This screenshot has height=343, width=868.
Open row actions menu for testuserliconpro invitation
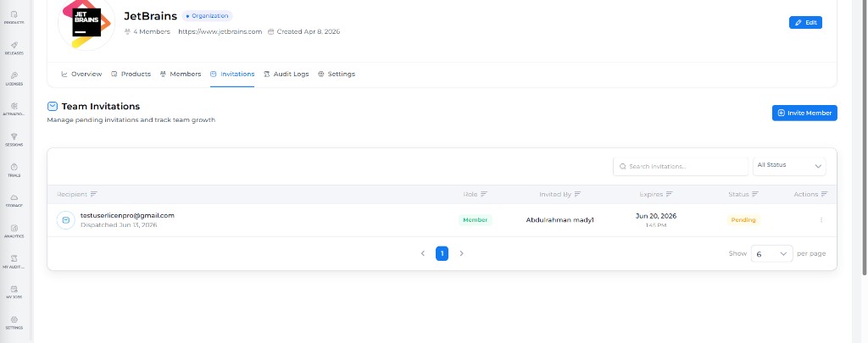point(821,220)
